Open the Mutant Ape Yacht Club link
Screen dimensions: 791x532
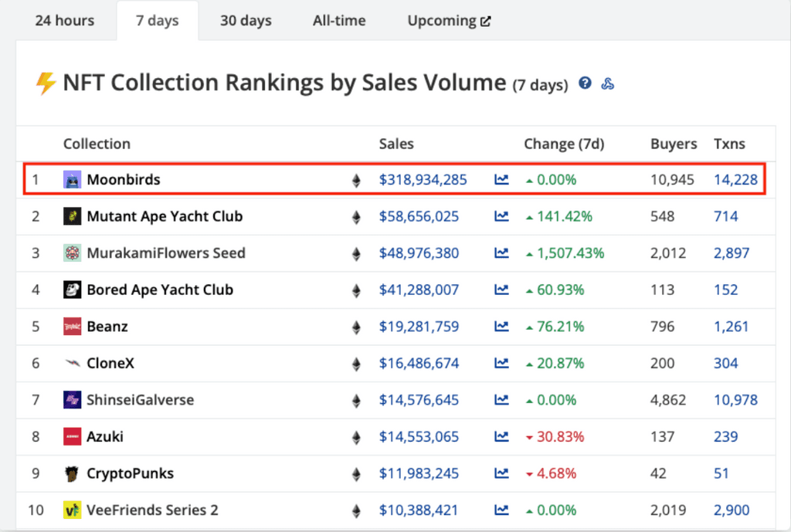click(x=165, y=216)
